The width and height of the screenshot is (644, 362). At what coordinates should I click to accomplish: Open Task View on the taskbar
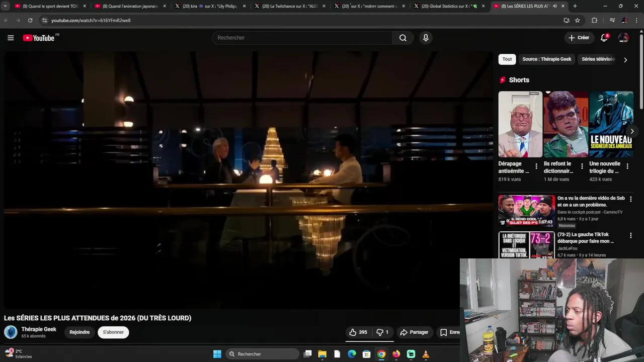click(308, 354)
